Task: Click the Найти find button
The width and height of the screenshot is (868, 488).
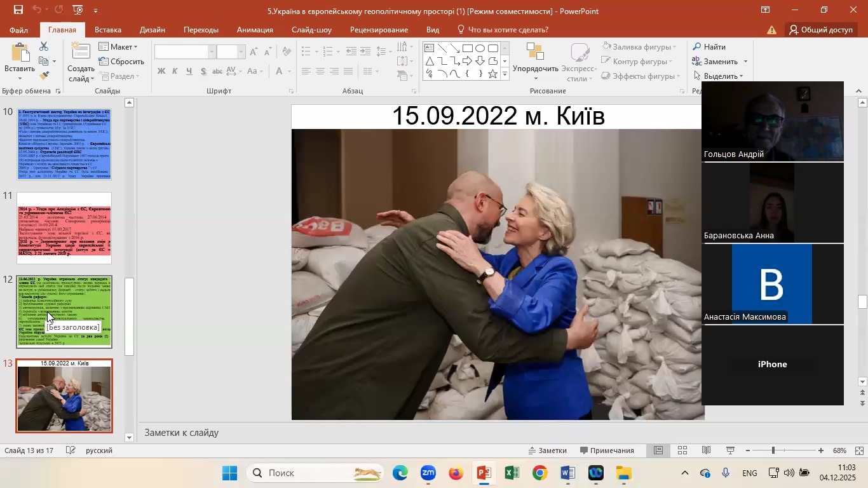Action: [x=709, y=47]
